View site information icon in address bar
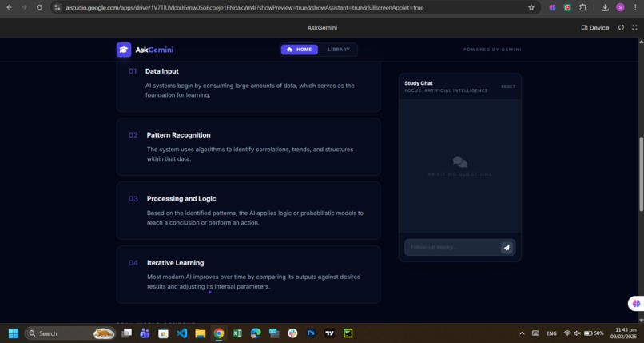Viewport: 644px width, 343px height. (58, 7)
